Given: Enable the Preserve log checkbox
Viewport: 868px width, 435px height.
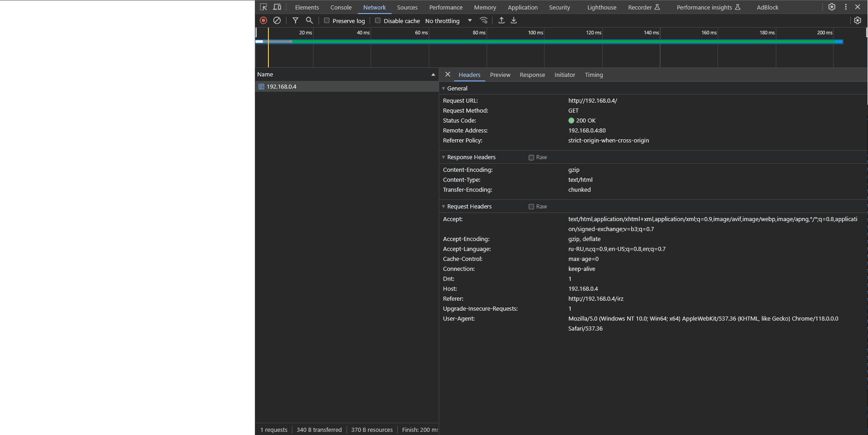Looking at the screenshot, I should coord(327,20).
